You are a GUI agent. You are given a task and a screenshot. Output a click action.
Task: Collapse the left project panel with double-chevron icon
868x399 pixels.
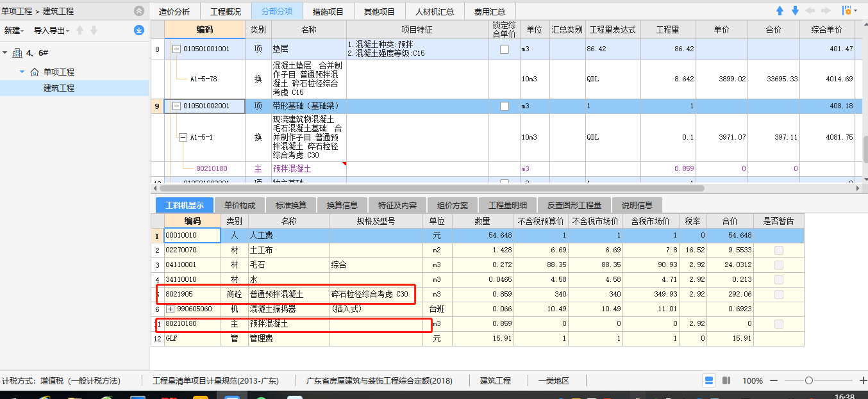(139, 11)
